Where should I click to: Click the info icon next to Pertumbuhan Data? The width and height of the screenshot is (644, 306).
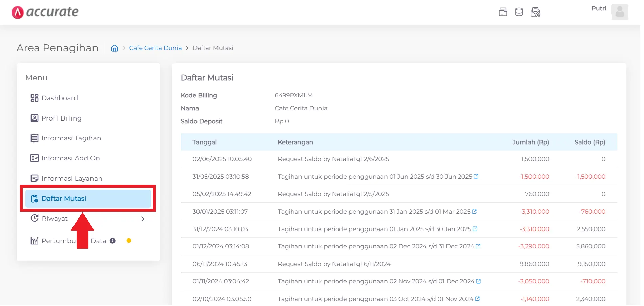[x=112, y=241]
